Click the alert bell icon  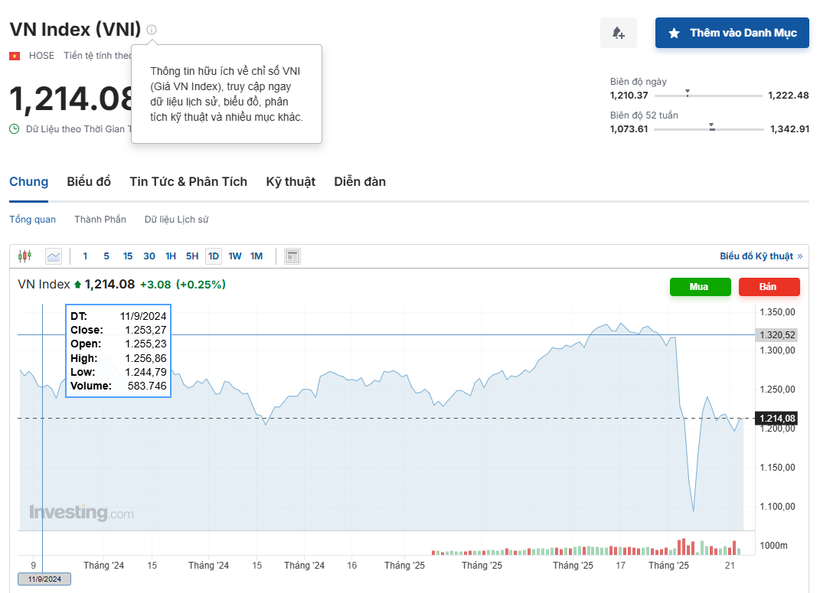coord(618,32)
